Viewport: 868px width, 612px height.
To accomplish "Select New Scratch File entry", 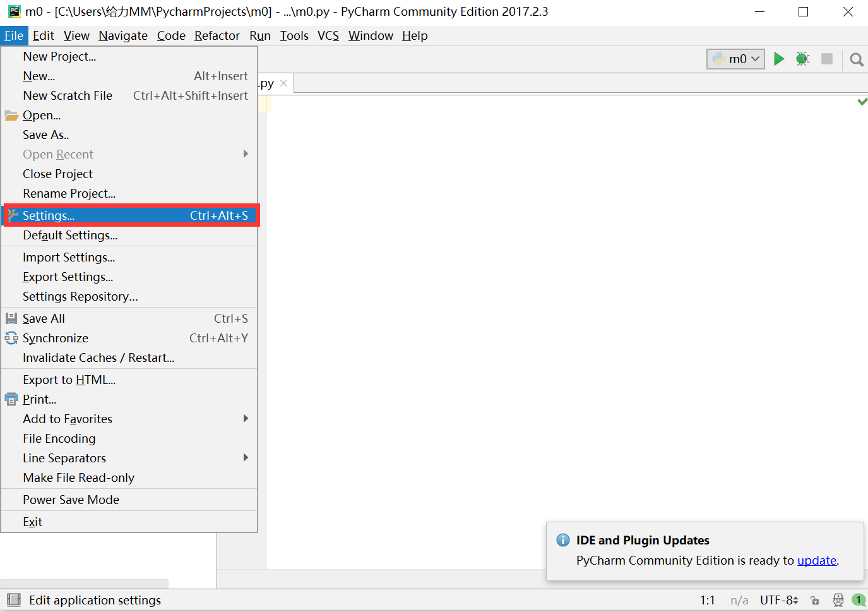I will (129, 95).
